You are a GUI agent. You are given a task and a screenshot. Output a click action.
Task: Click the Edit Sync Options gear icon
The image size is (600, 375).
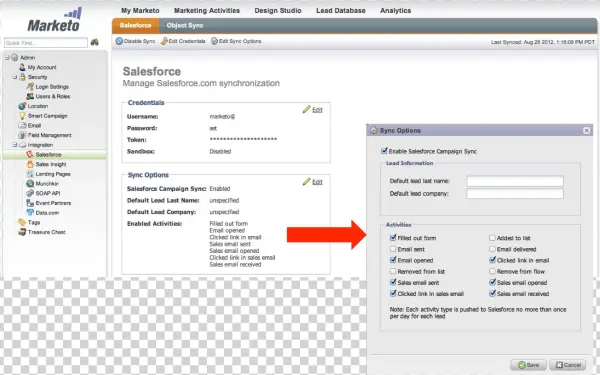pos(214,41)
